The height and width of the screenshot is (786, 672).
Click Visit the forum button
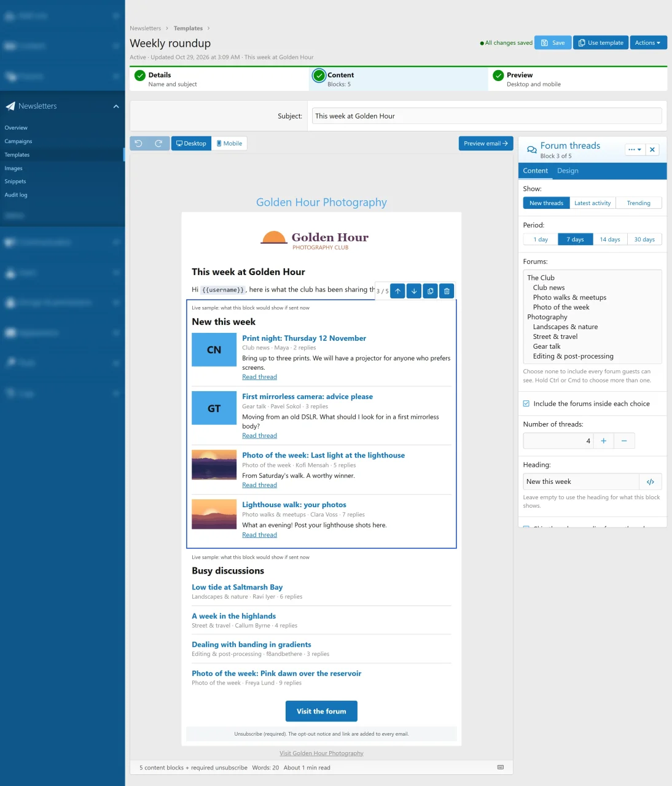(x=321, y=711)
